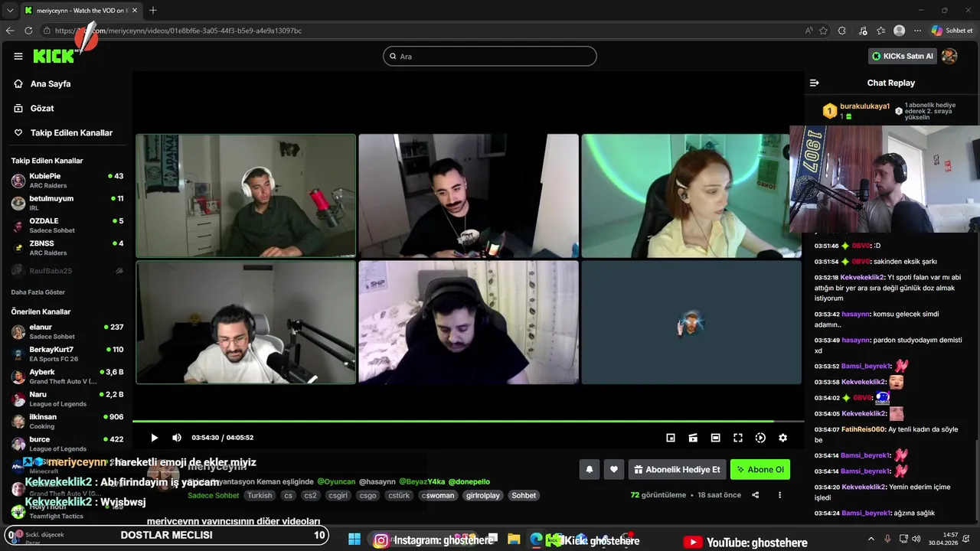Open BerkayKurt7 recommended channel
Viewport: 980px width, 551px height.
pyautogui.click(x=67, y=354)
